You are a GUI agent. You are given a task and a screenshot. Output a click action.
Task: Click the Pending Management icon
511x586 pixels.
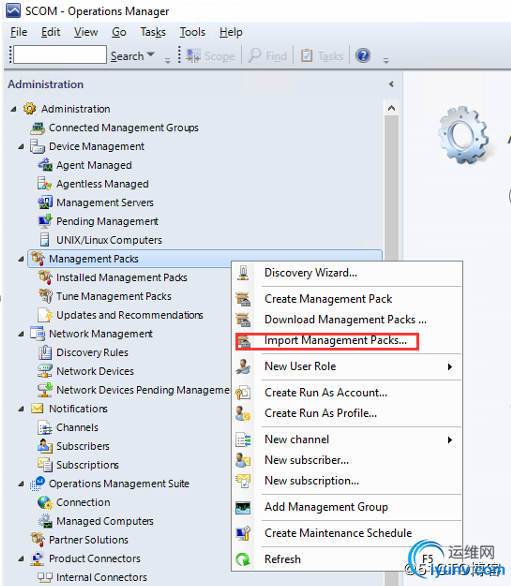pyautogui.click(x=45, y=221)
